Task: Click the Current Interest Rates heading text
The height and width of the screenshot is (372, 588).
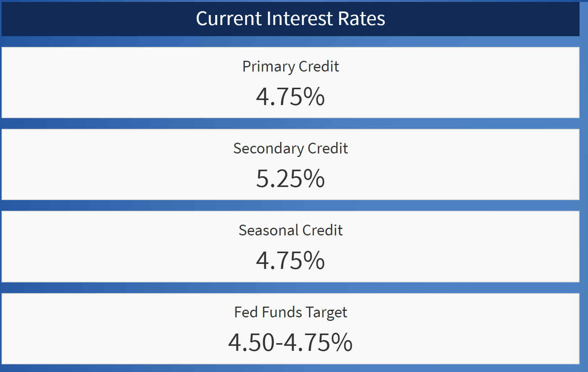Action: coord(290,18)
